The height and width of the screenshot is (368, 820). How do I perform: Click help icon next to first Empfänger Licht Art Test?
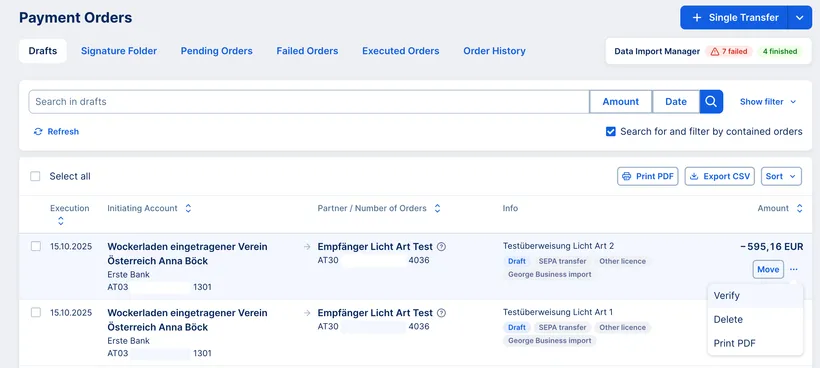[441, 247]
